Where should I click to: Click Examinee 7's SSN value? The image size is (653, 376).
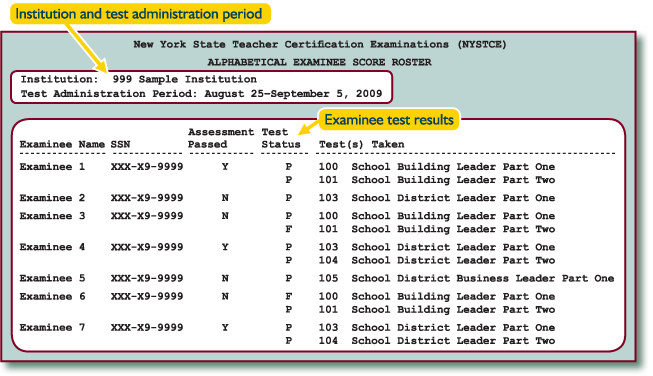pyautogui.click(x=147, y=328)
